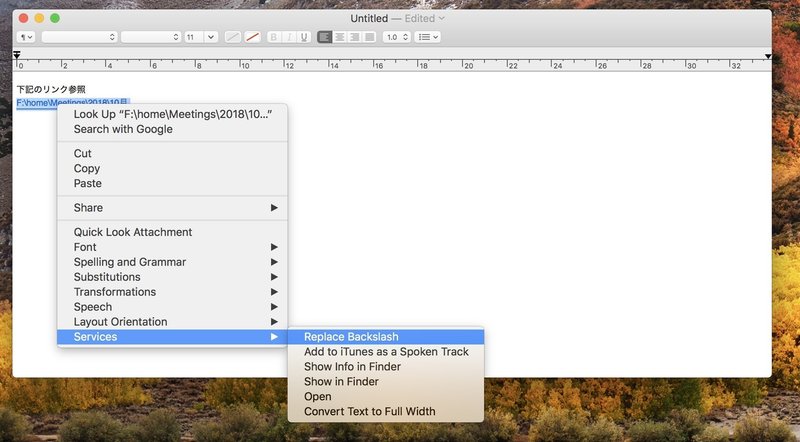Select Paste from the context menu
Viewport: 800px width, 442px height.
pyautogui.click(x=172, y=183)
